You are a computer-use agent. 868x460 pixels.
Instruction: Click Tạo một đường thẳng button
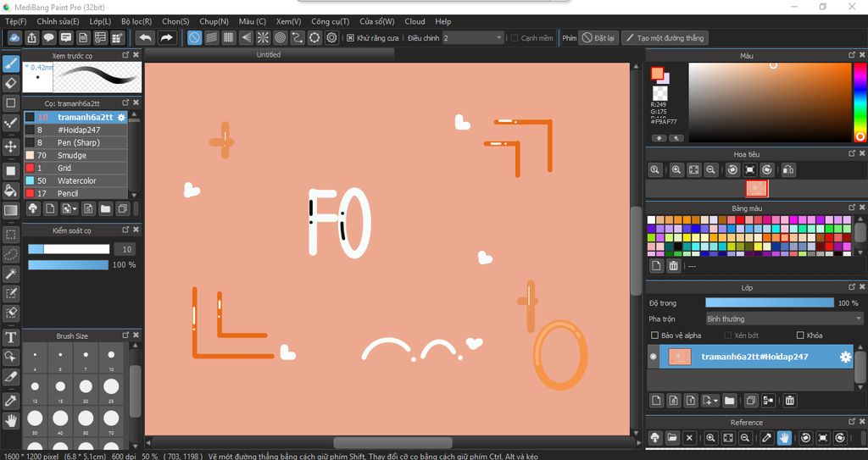665,37
